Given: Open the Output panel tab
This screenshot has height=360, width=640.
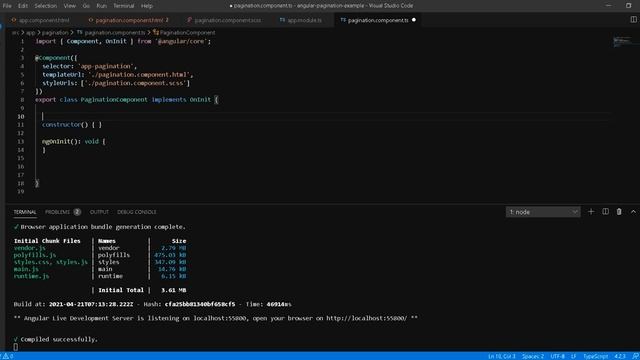Looking at the screenshot, I should click(x=99, y=212).
